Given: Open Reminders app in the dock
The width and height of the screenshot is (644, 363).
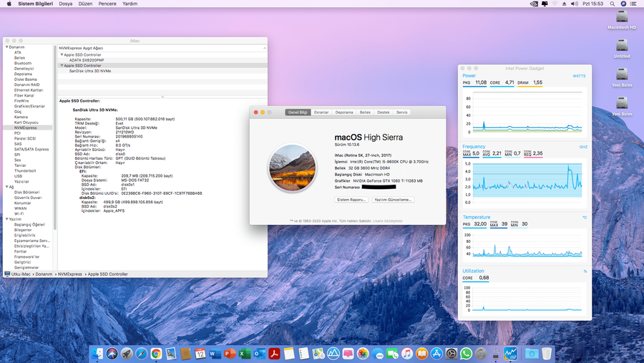Looking at the screenshot, I should [x=303, y=354].
